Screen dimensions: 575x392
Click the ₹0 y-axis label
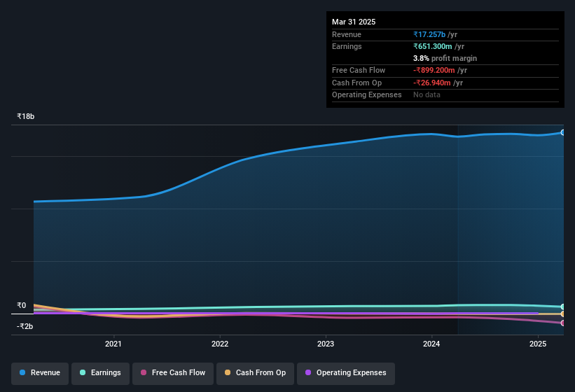coord(21,305)
